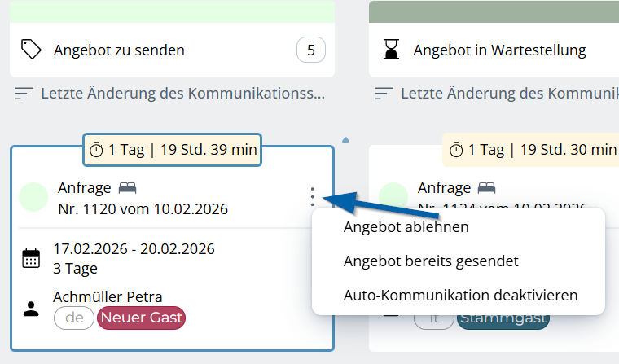Viewport: 619px width, 364px height.
Task: Click the stopwatch icon in 19 Std. 39 min badge
Action: 97,150
